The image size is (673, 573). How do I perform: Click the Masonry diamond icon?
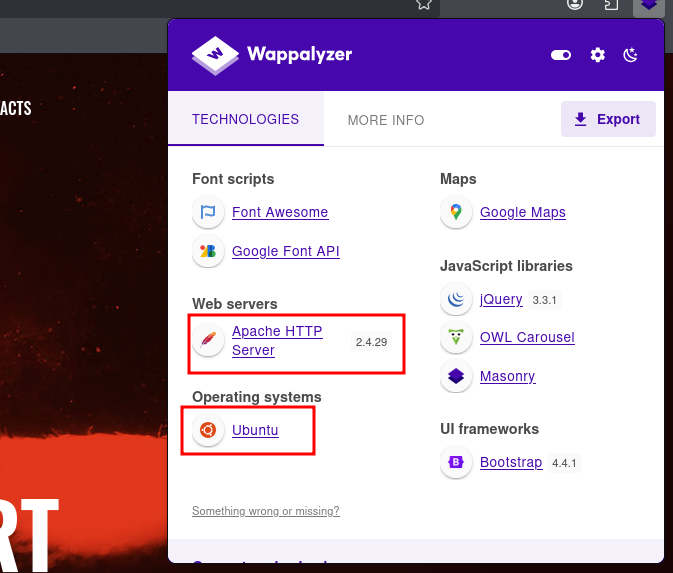[456, 376]
